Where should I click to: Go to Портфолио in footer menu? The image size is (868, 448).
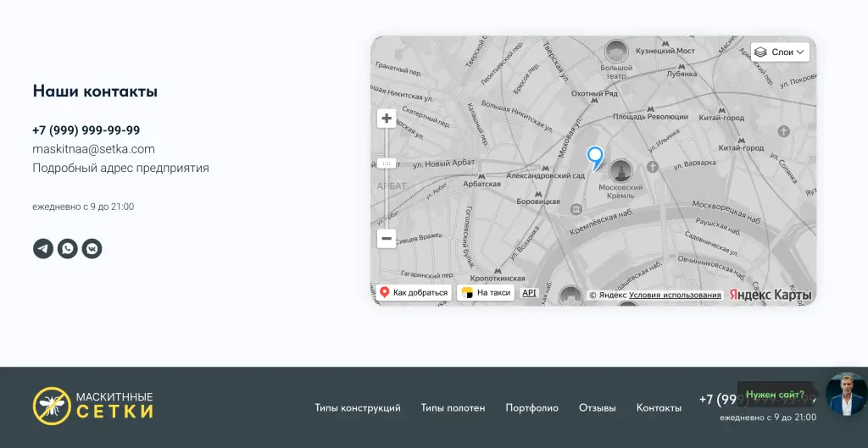[532, 408]
